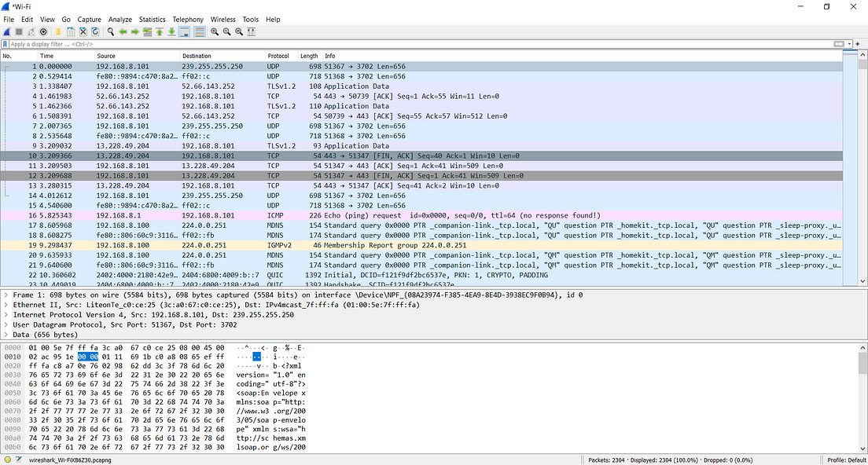This screenshot has width=868, height=465.
Task: Focus the display filter input field
Action: (421, 44)
